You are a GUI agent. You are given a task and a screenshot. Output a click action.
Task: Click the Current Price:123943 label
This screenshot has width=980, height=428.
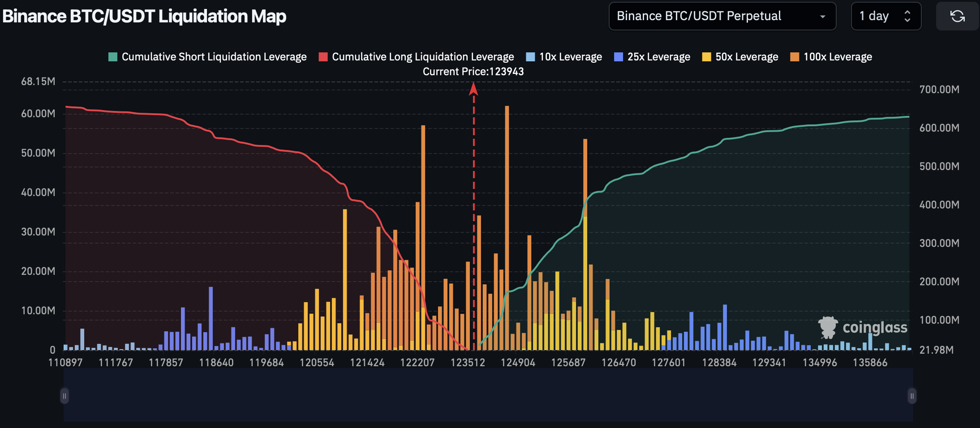[x=473, y=72]
